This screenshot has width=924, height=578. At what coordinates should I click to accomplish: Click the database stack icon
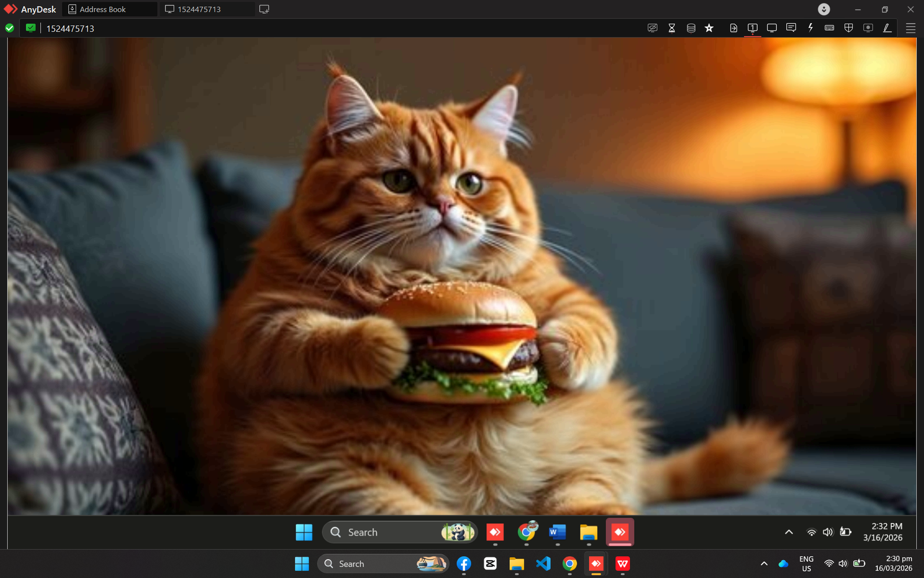point(691,28)
